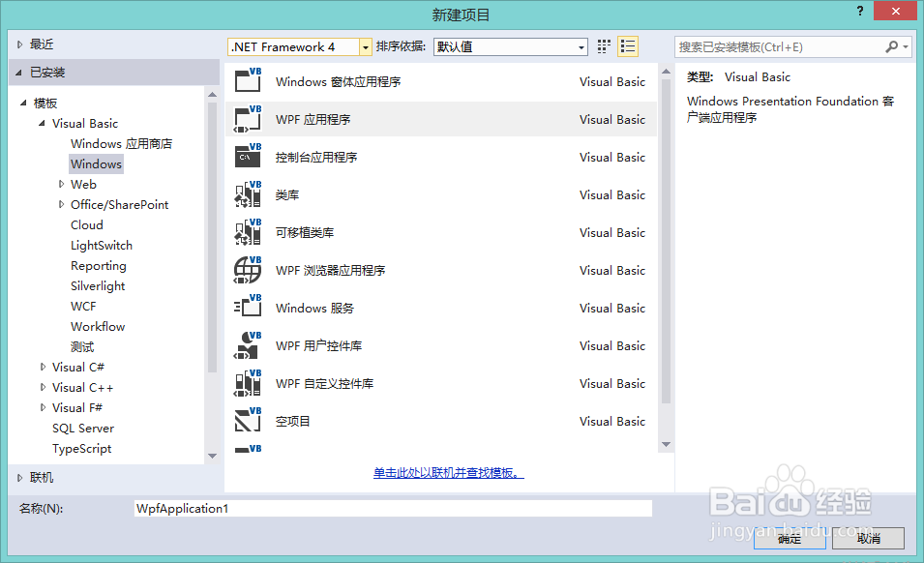924x563 pixels.
Task: Click the template list scrollbar up arrow
Action: tap(667, 72)
